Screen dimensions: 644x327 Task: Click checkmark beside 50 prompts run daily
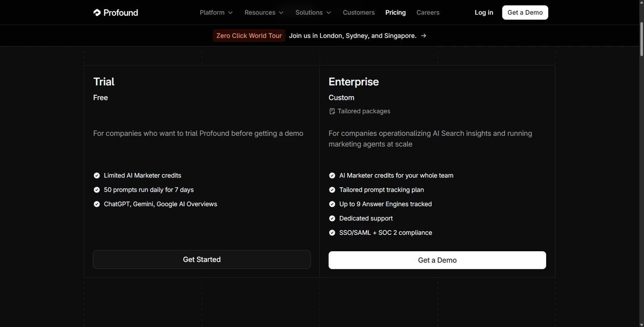(x=97, y=190)
